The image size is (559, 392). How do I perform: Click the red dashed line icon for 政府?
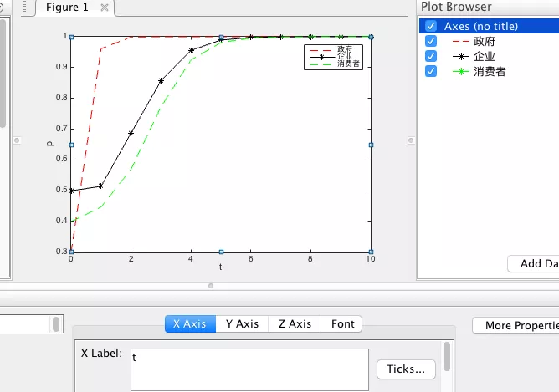click(x=460, y=41)
